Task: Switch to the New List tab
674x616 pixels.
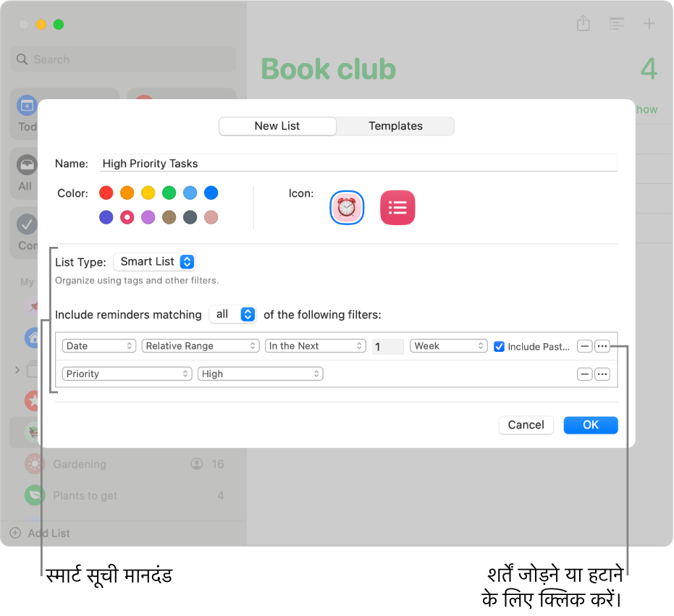Action: 277,126
